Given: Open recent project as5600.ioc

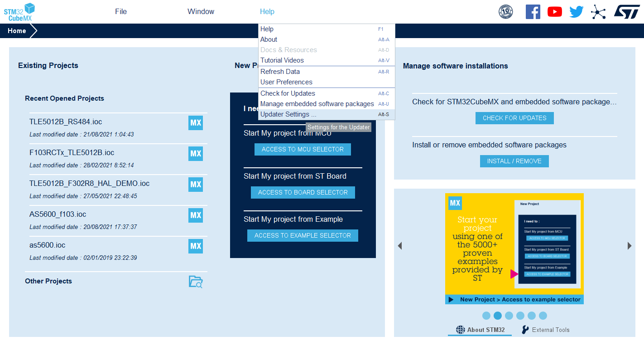Looking at the screenshot, I should pos(47,245).
